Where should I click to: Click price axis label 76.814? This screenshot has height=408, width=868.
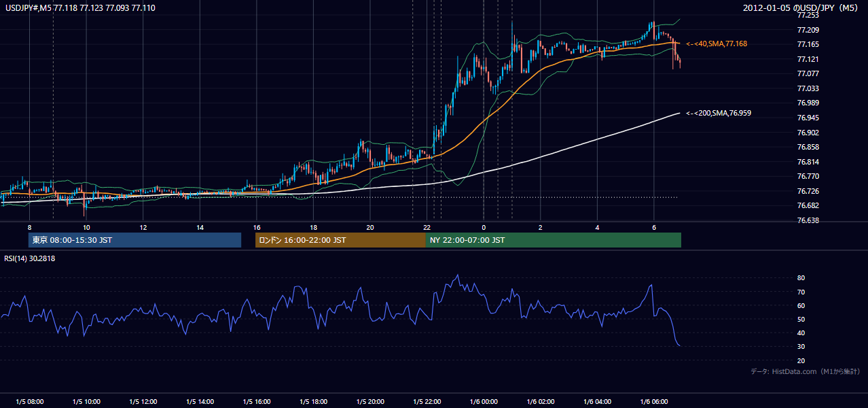tap(809, 162)
